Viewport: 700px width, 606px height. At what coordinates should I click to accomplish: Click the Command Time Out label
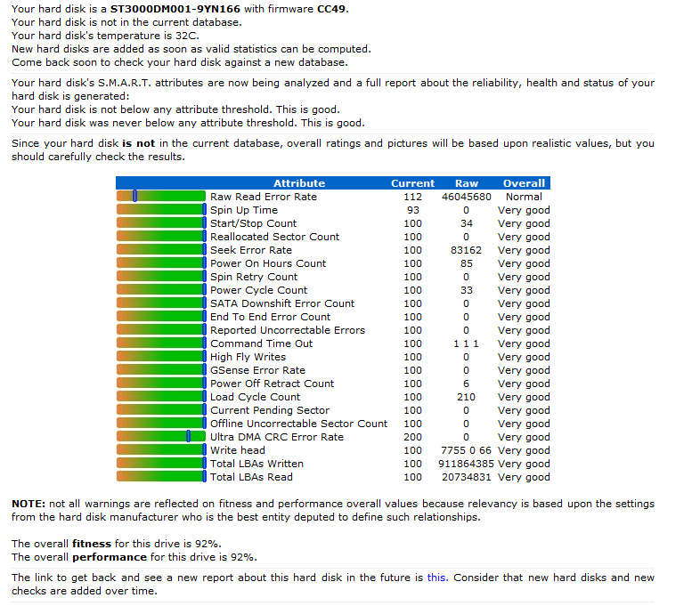261,343
